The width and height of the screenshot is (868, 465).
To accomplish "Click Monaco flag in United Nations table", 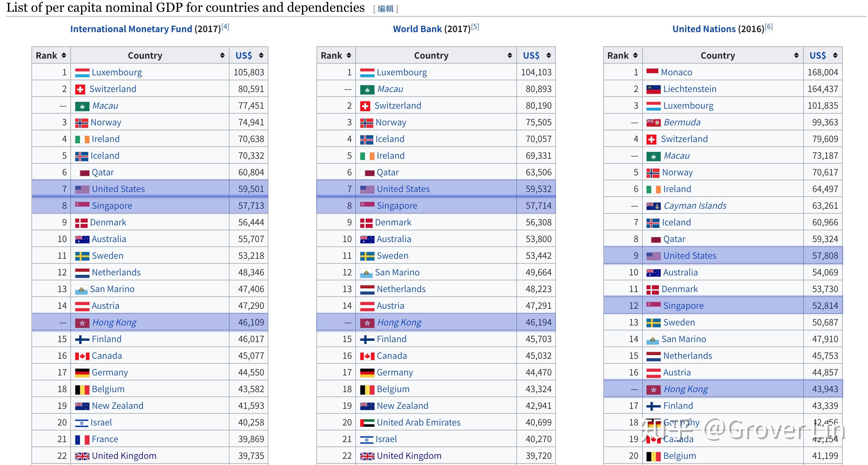I will pyautogui.click(x=652, y=73).
